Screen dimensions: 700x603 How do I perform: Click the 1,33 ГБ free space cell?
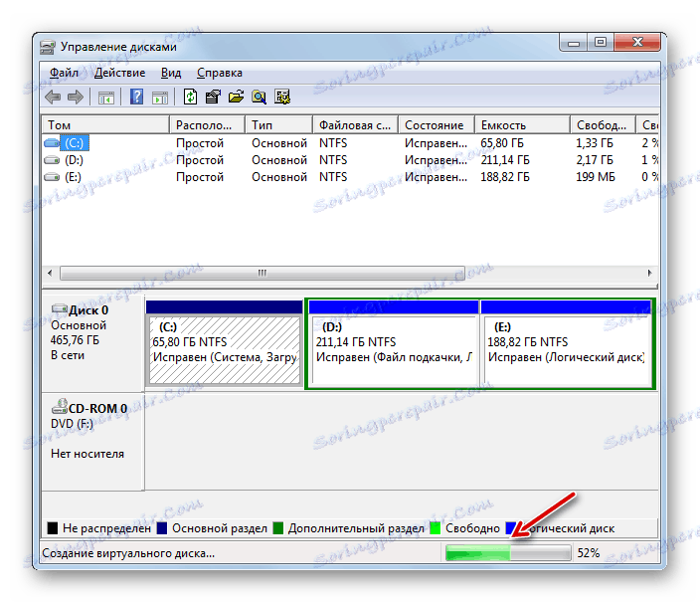[x=595, y=143]
